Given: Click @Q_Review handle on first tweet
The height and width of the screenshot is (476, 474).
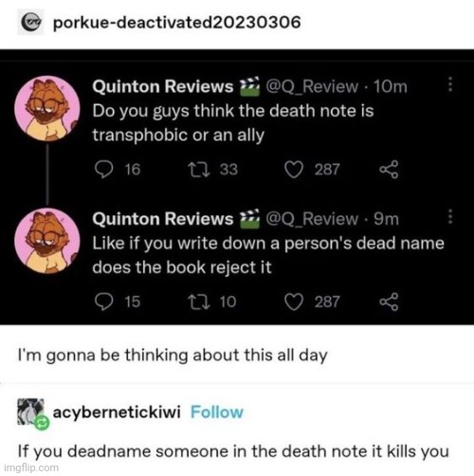Looking at the screenshot, I should tap(312, 87).
